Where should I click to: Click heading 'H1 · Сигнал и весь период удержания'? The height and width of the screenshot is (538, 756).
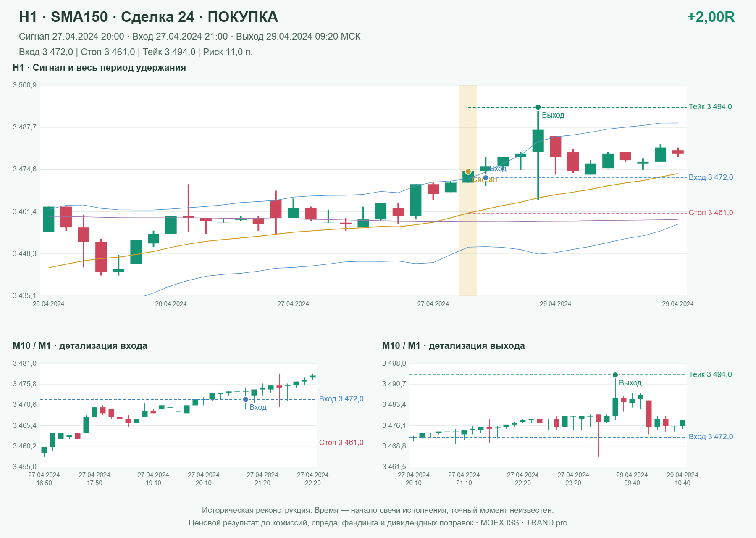pyautogui.click(x=99, y=68)
